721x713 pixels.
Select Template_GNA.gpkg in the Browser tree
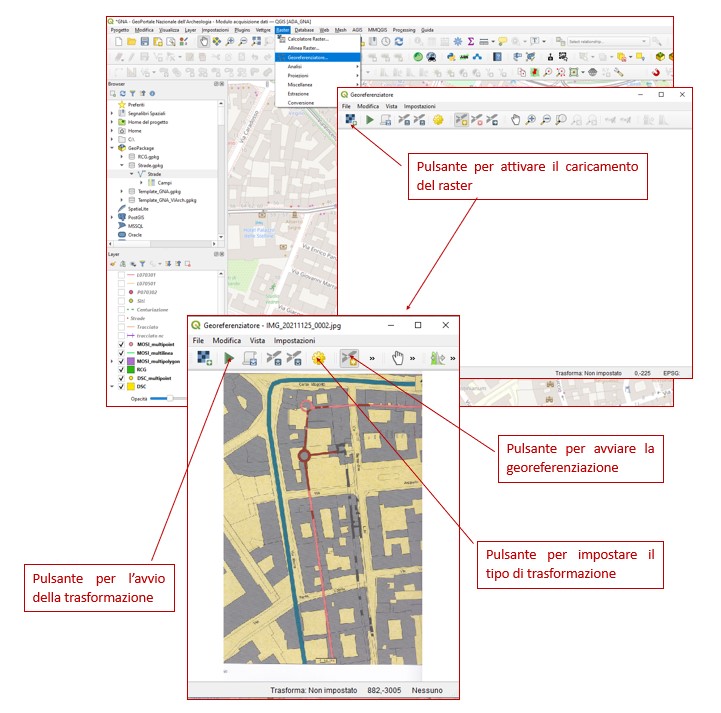160,190
